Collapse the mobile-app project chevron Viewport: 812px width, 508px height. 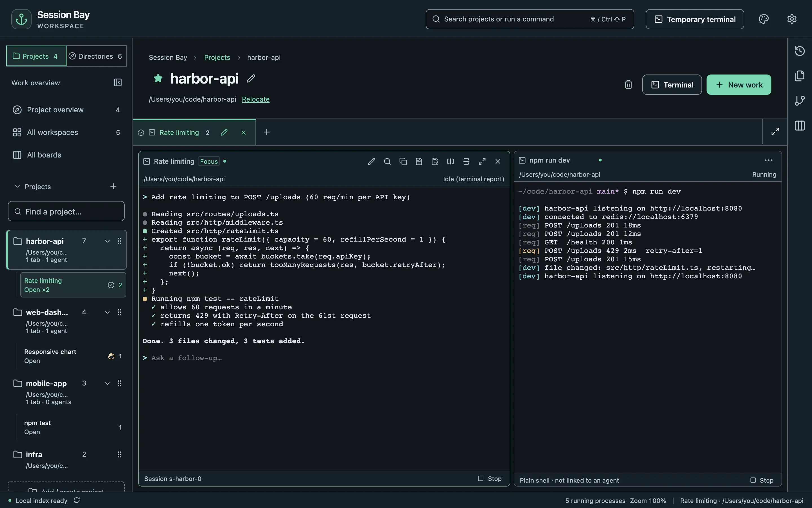(107, 384)
